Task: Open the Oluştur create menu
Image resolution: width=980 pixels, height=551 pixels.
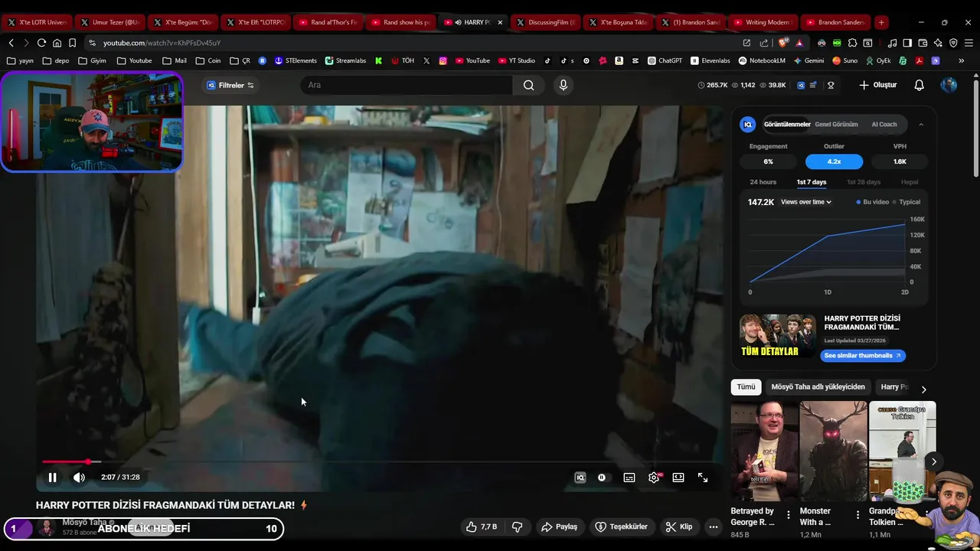Action: 878,85
